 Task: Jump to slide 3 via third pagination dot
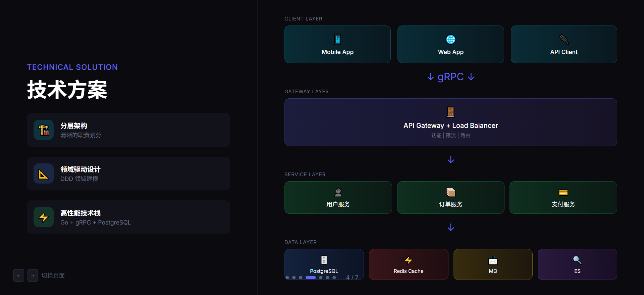tap(301, 278)
